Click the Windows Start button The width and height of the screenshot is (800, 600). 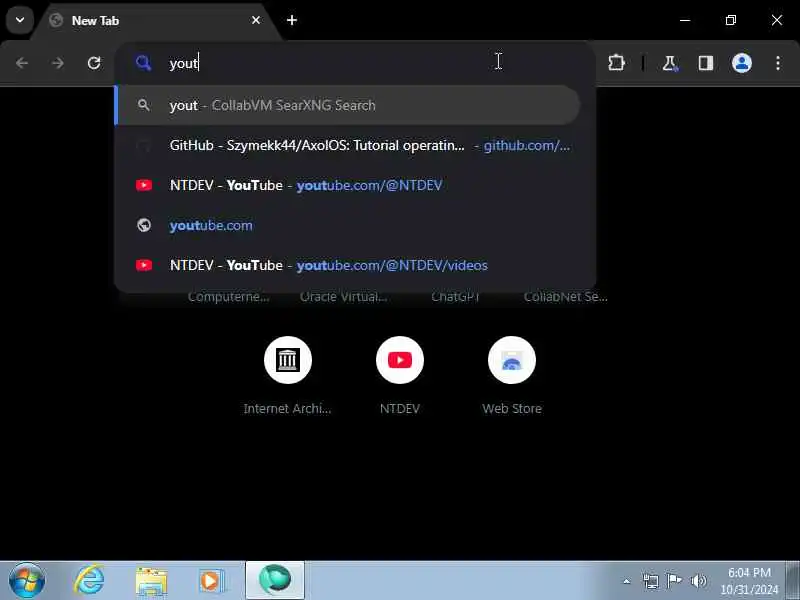[27, 581]
